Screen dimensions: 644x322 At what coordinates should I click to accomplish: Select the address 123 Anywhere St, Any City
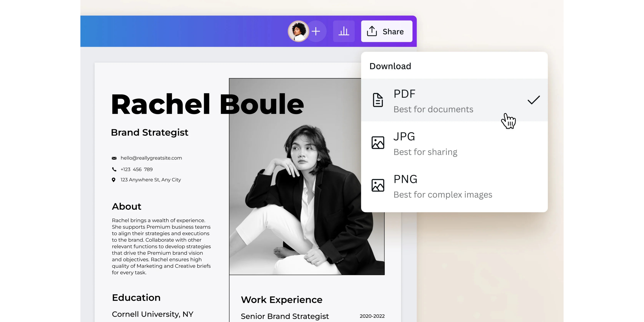coord(151,180)
